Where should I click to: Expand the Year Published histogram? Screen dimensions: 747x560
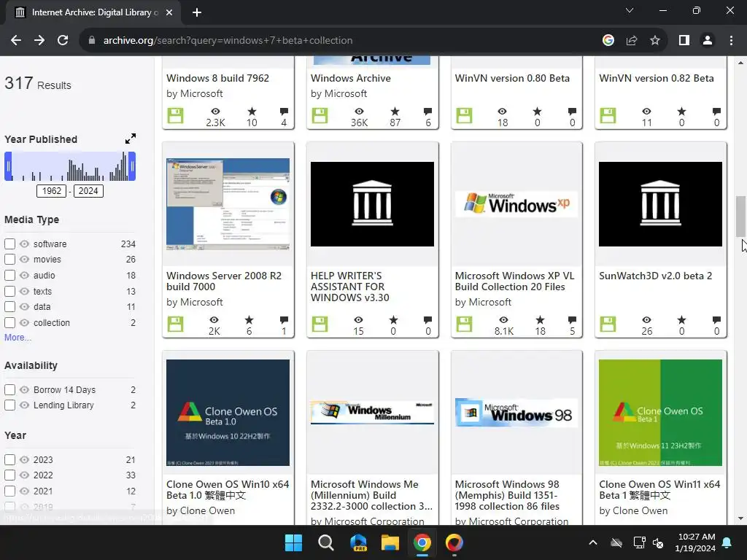(x=131, y=139)
